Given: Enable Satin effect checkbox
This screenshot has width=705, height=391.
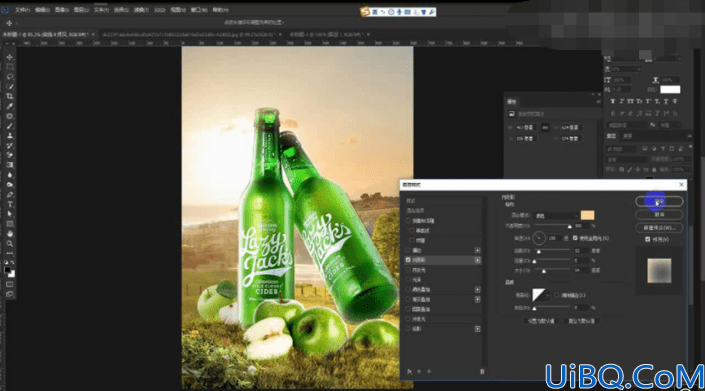Looking at the screenshot, I should [408, 280].
